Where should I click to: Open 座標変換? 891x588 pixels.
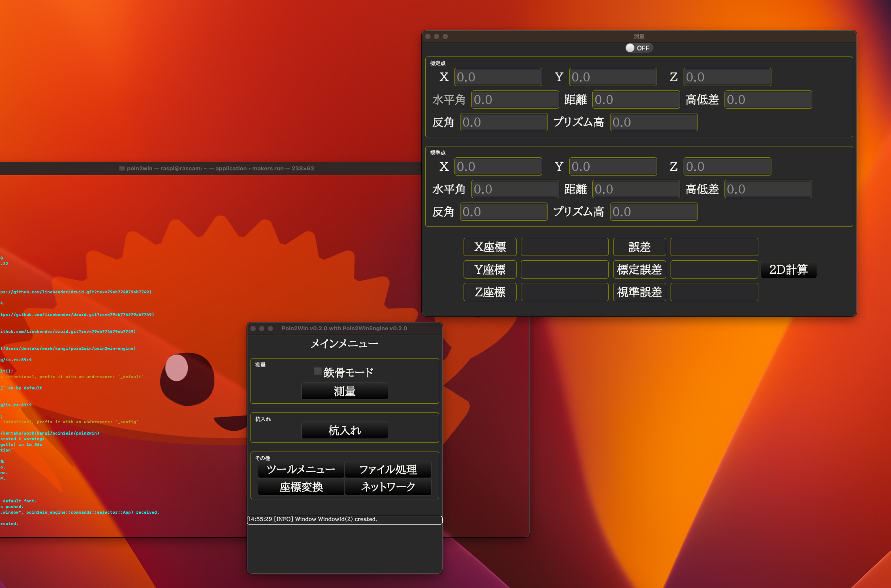point(300,487)
